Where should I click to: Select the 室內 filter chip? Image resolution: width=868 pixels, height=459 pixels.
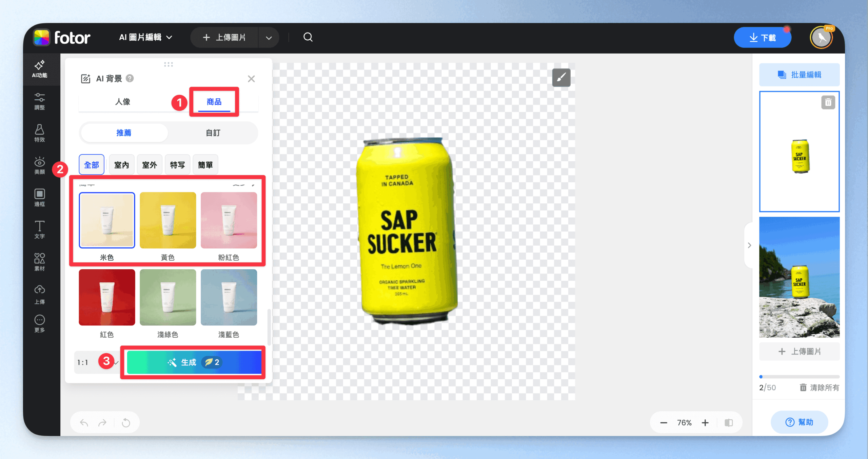pyautogui.click(x=121, y=165)
